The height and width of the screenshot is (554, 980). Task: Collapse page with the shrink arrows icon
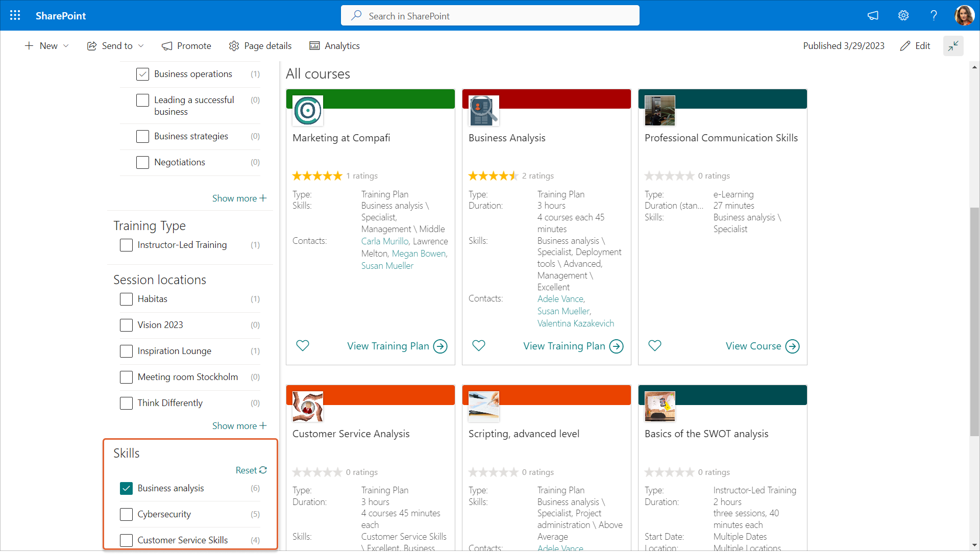[x=953, y=46]
